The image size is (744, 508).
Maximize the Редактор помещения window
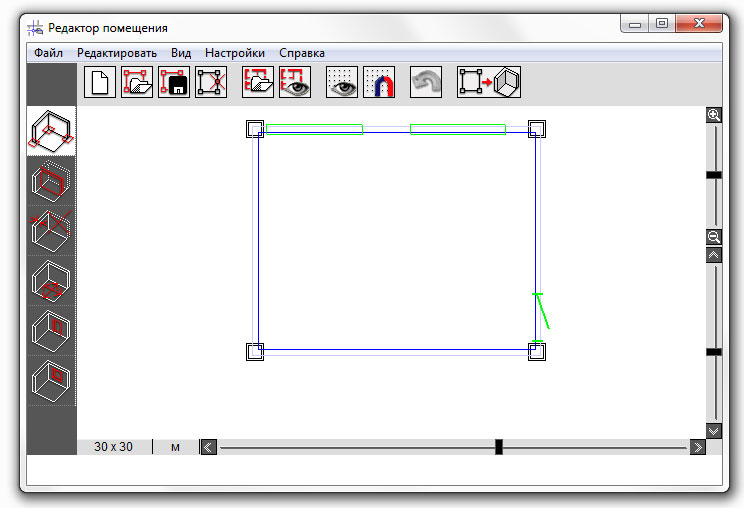point(662,24)
